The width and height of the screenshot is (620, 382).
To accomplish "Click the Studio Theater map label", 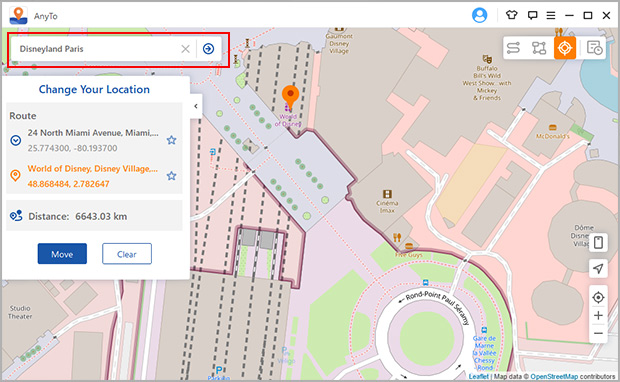I will pos(20,312).
